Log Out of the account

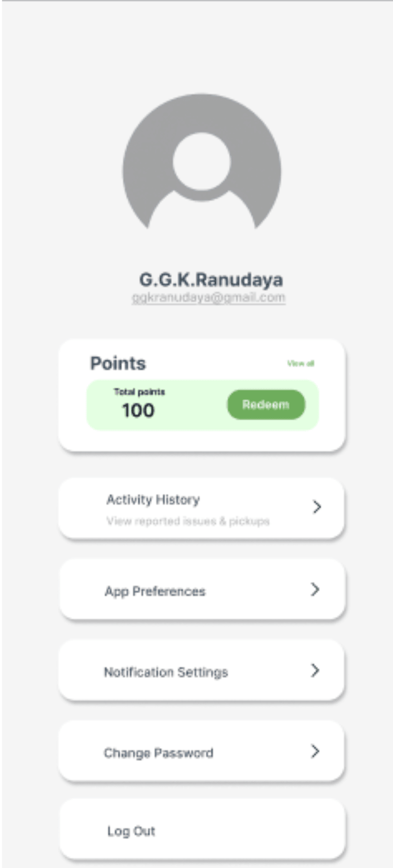[x=131, y=831]
